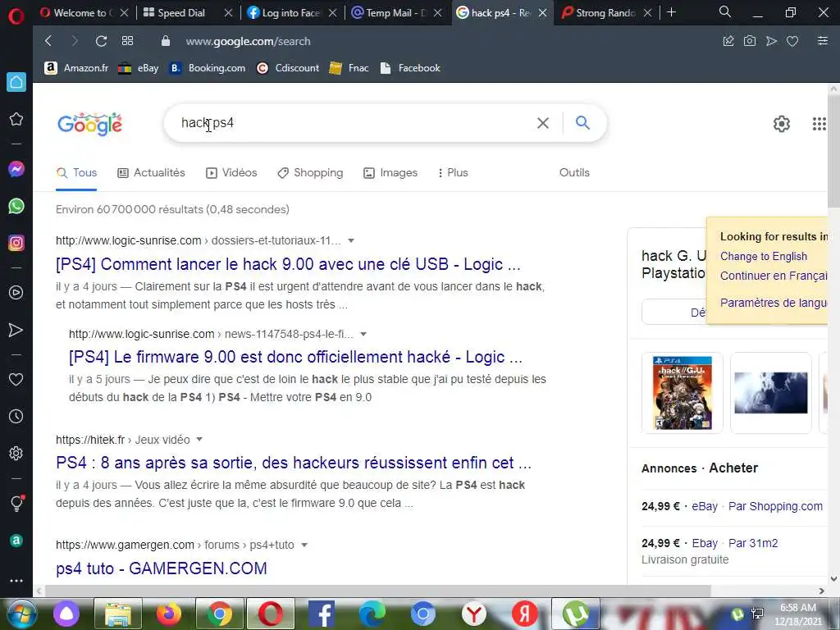Take a snapshot with the camera icon
Image resolution: width=840 pixels, height=630 pixels.
point(750,41)
